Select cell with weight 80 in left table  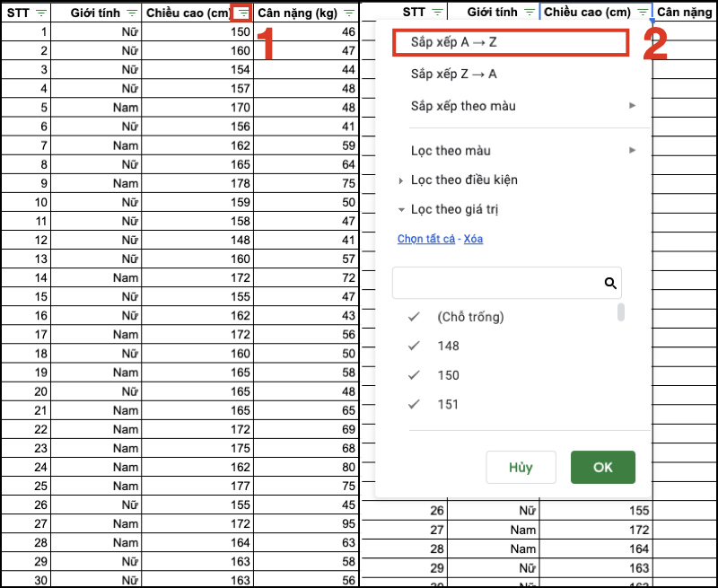[305, 467]
